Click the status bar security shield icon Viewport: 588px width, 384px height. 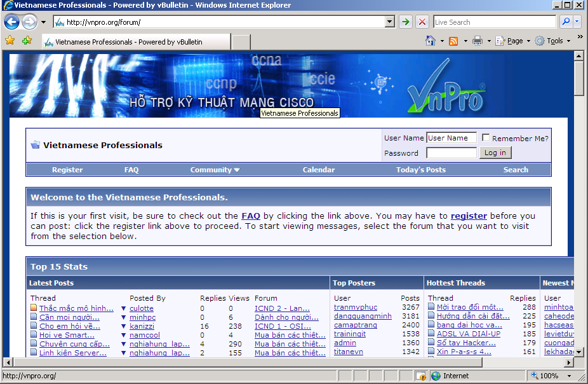coord(421,376)
